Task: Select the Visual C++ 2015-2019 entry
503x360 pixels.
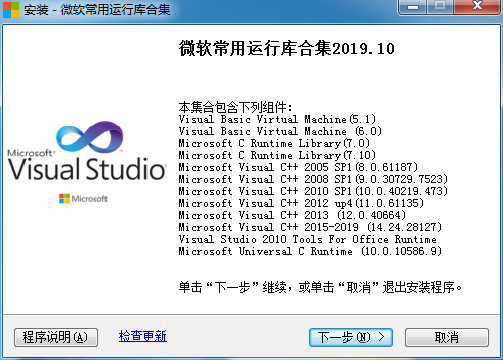Action: 310,227
